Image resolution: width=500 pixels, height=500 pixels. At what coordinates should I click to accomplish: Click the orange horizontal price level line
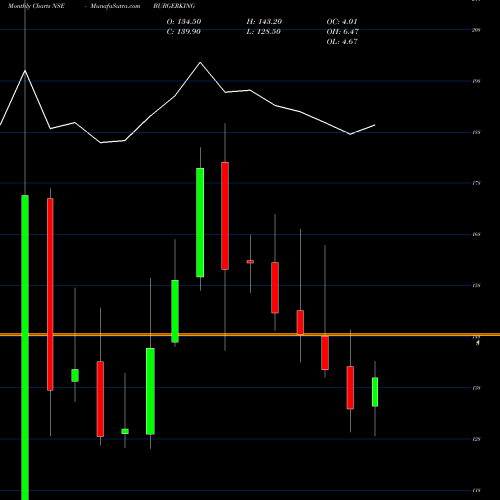(250, 334)
